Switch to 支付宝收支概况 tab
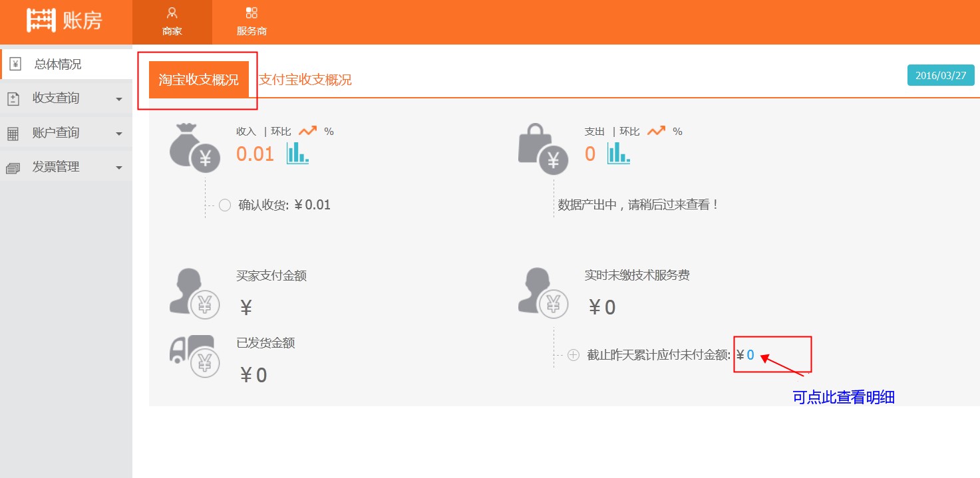 (x=305, y=80)
